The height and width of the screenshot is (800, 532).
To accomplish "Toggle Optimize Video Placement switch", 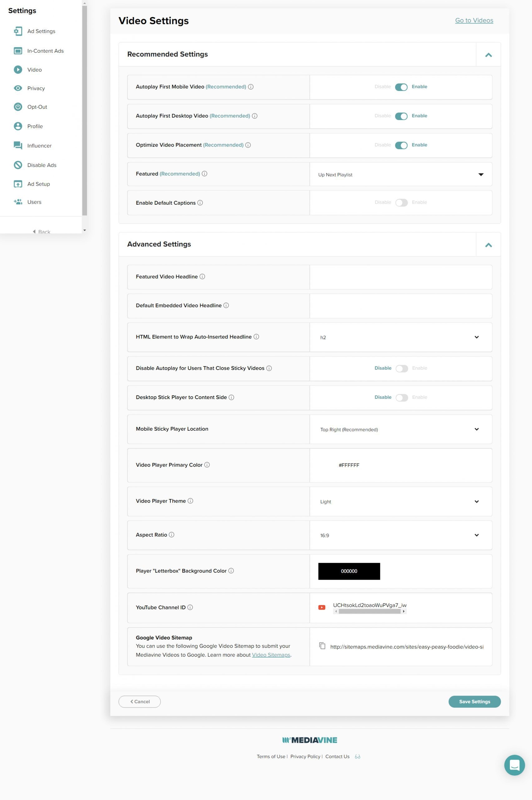I will pyautogui.click(x=401, y=145).
